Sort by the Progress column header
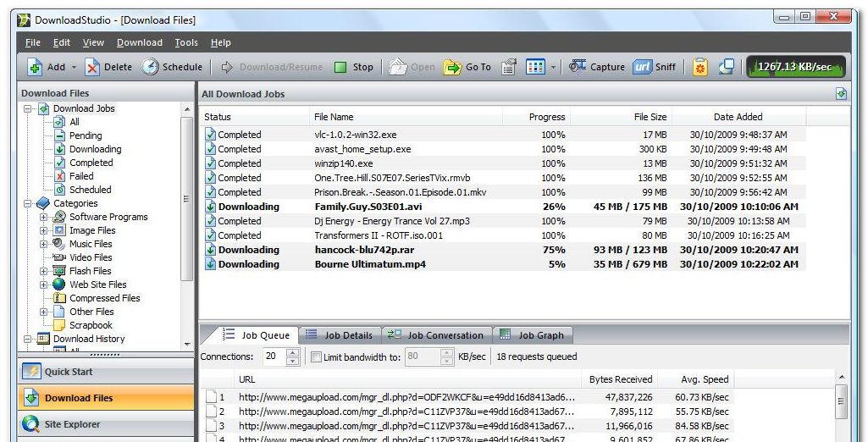 point(536,117)
